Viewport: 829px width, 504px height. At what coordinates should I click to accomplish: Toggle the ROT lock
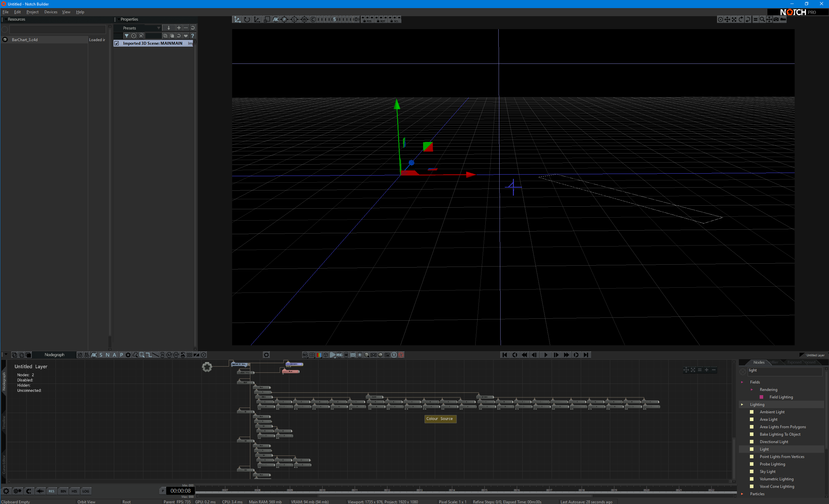tap(381, 19)
